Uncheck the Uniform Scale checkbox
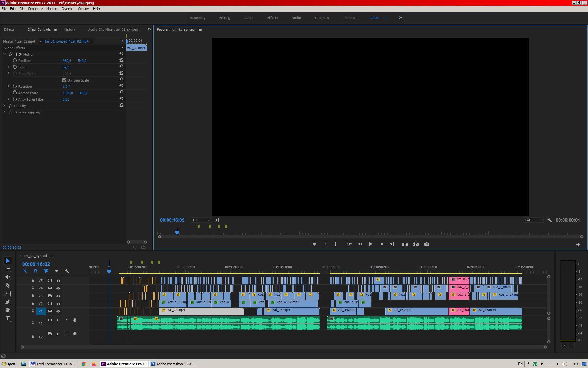Screen dimensions: 588x368 (x=64, y=80)
